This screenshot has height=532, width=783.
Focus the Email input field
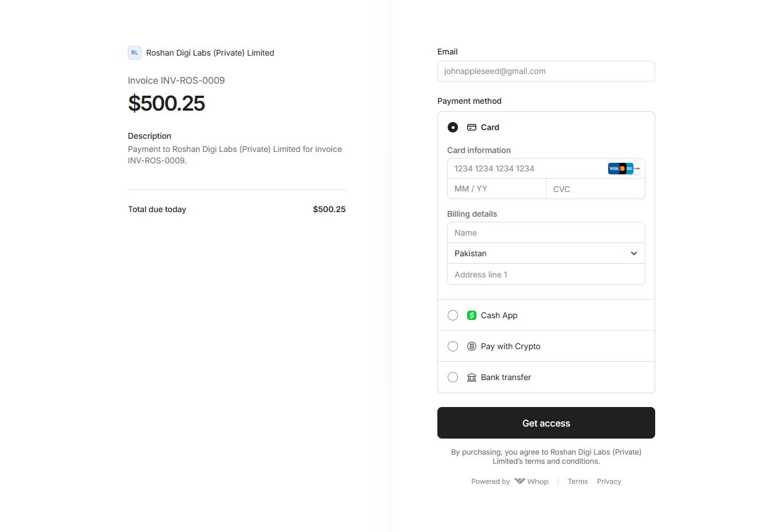[x=546, y=71]
